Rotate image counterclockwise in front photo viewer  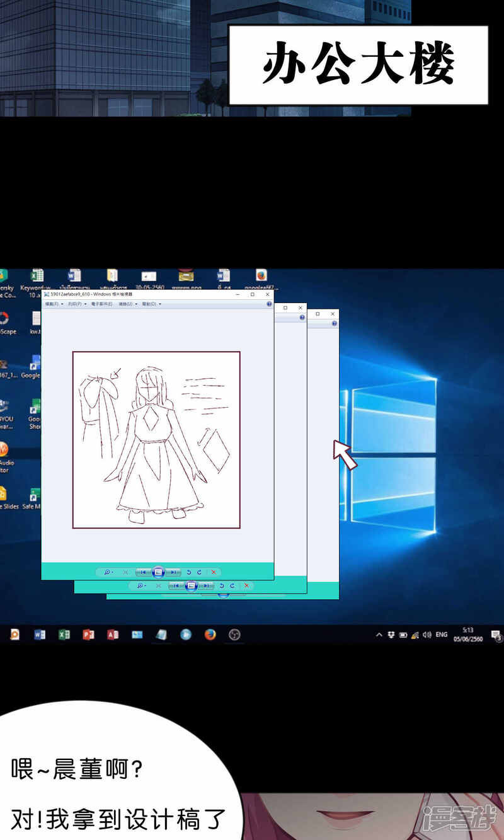pos(188,572)
